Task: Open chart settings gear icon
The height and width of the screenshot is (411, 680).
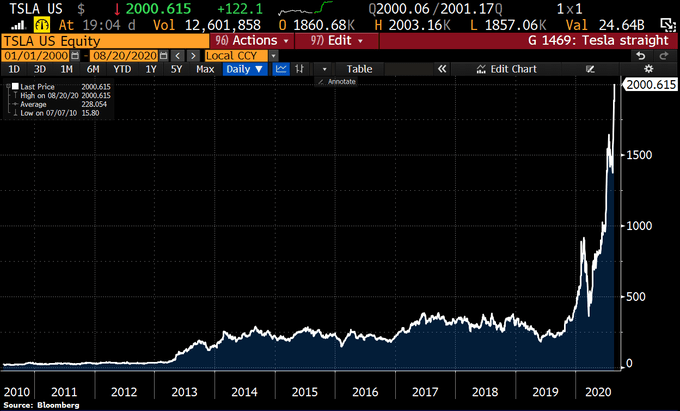Action: [648, 69]
